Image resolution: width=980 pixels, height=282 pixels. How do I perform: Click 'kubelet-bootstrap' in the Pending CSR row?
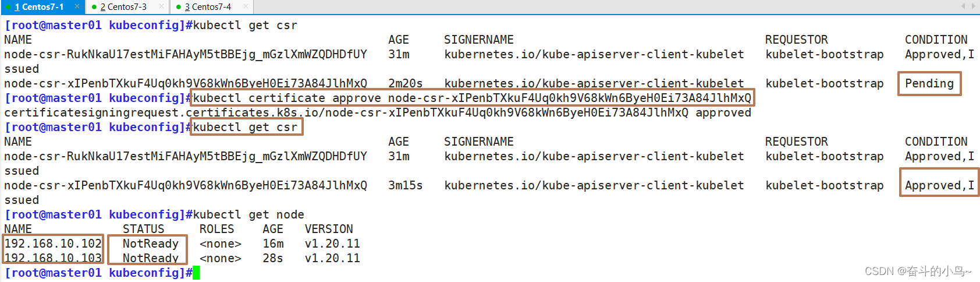[x=825, y=83]
